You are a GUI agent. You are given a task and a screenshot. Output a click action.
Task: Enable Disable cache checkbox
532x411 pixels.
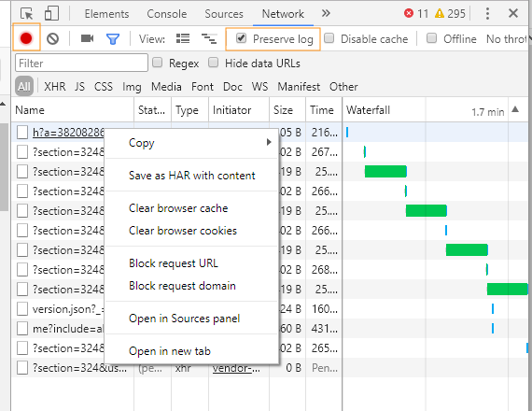coord(329,38)
